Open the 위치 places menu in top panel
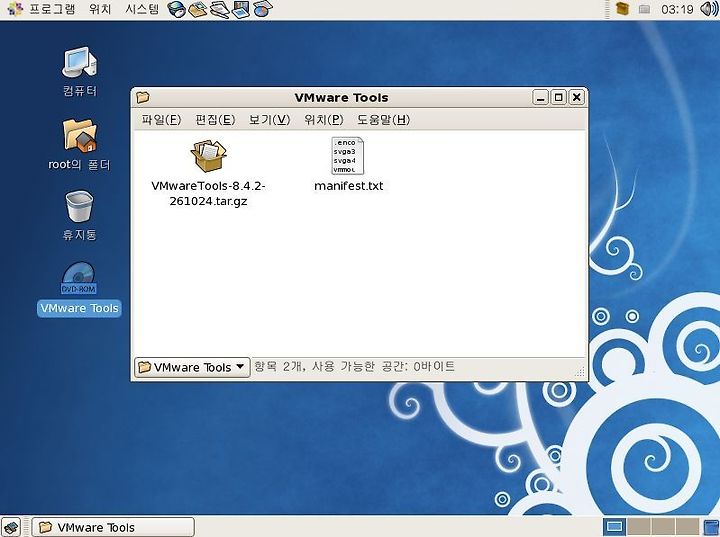The width and height of the screenshot is (720, 537). tap(100, 9)
